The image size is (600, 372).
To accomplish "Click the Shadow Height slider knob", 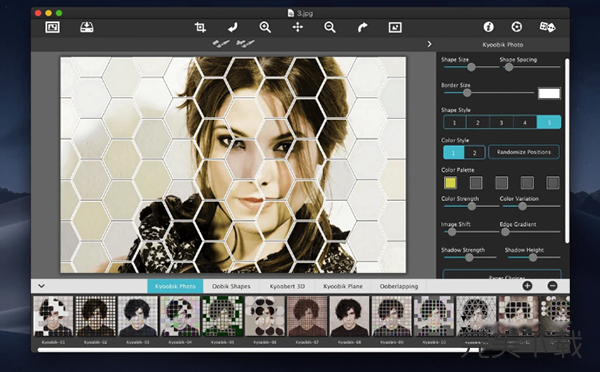I will tap(533, 258).
